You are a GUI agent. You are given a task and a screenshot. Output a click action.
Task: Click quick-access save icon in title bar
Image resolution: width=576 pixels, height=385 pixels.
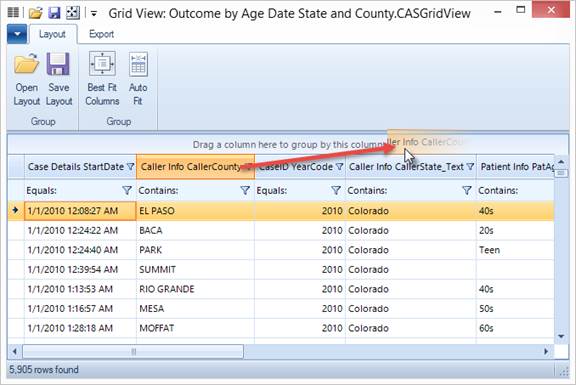point(54,13)
